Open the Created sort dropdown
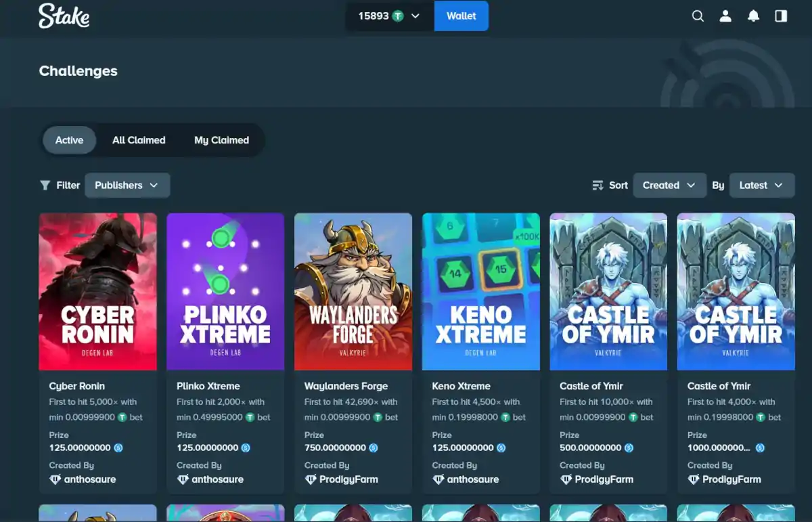Viewport: 812px width, 522px height. pos(669,186)
